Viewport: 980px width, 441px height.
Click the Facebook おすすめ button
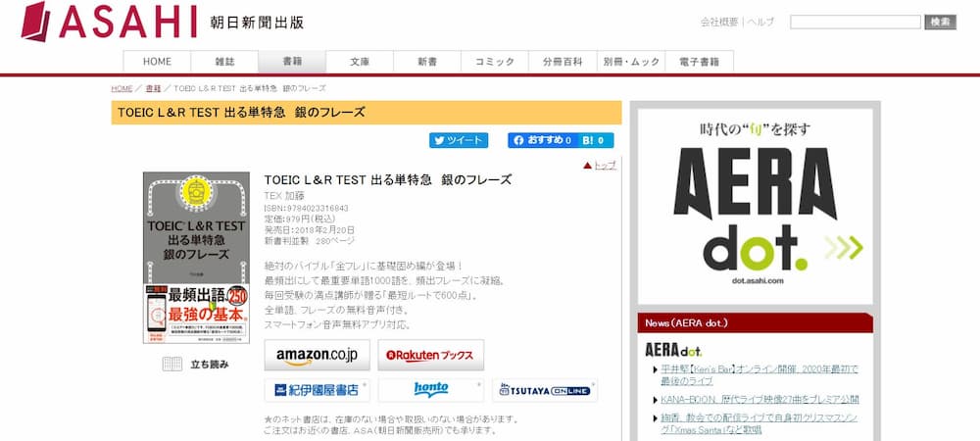(x=542, y=140)
